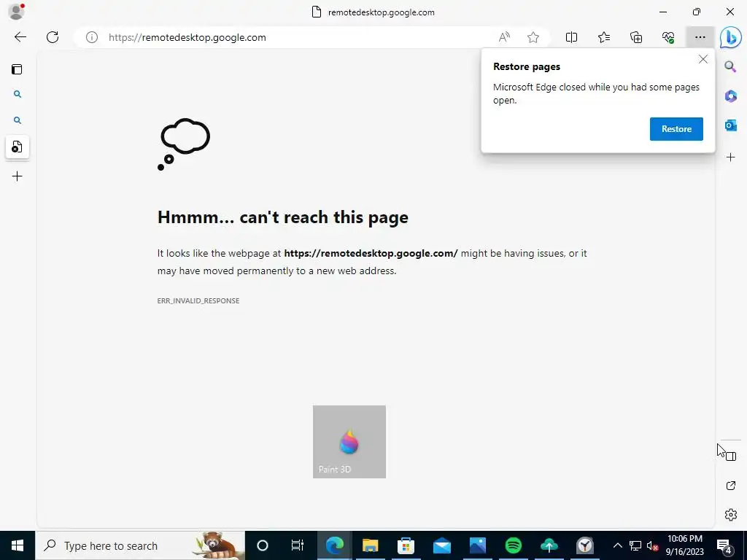Click the Paint 3D tile
The height and width of the screenshot is (560, 747).
[349, 441]
